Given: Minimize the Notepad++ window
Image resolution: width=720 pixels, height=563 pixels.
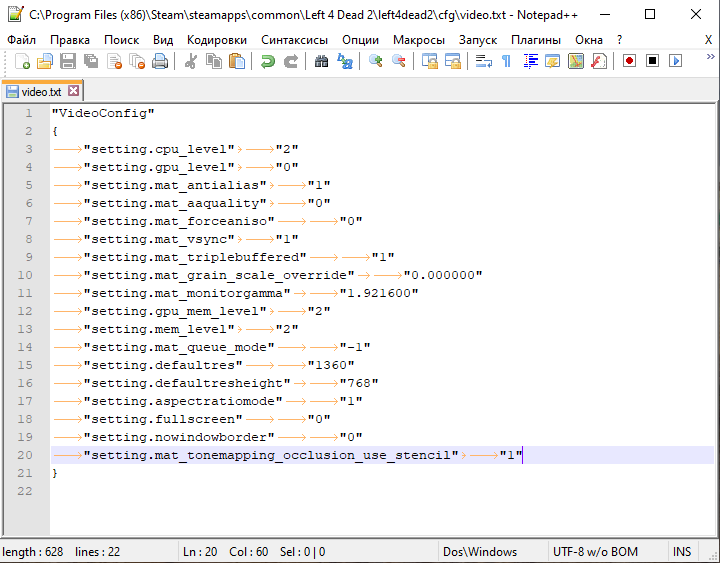Looking at the screenshot, I should tap(605, 14).
